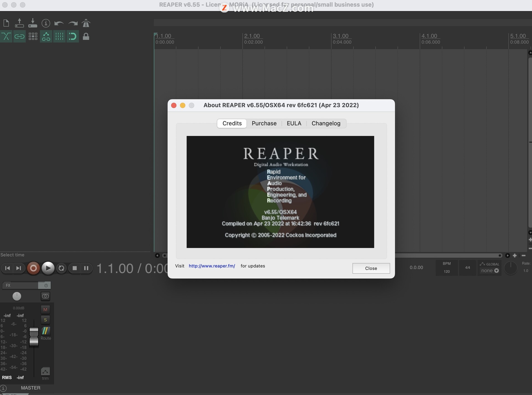Toggle repeat loop button
Screen dimensions: 532x395
click(61, 268)
